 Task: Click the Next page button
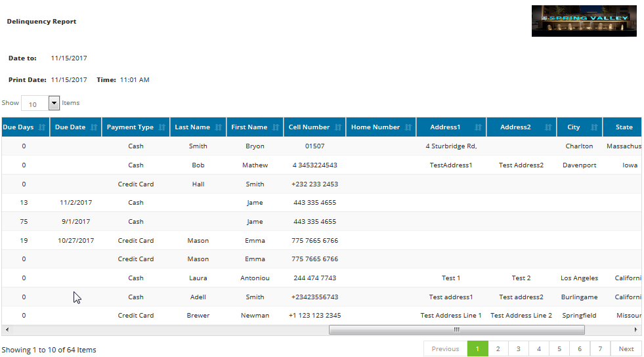pyautogui.click(x=626, y=348)
